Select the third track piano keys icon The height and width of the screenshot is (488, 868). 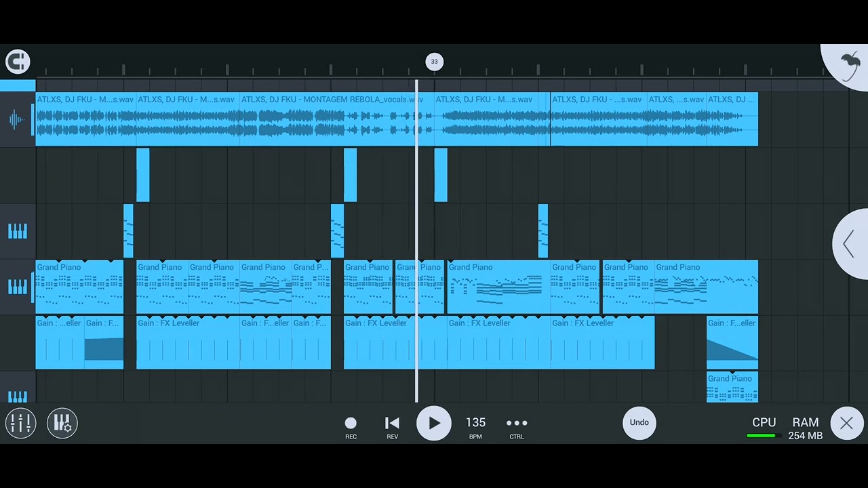18,232
